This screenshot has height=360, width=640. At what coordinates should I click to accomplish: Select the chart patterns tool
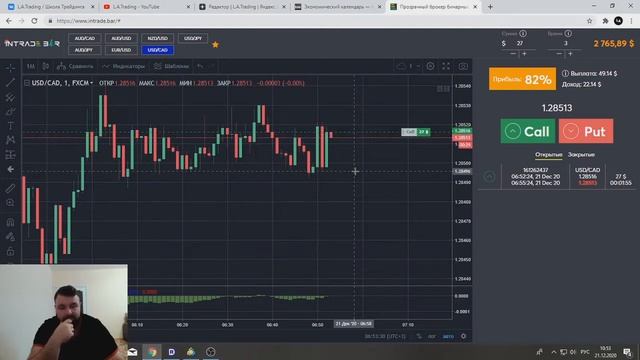point(10,140)
